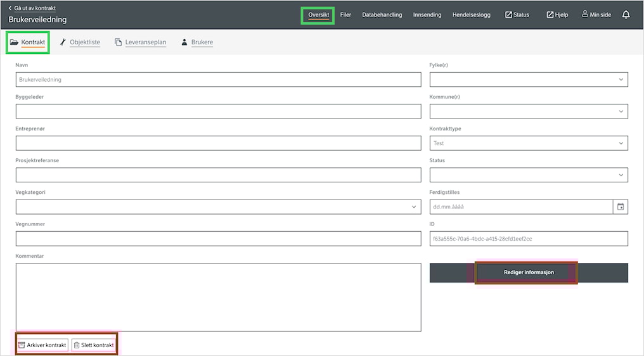Click the Arkiver kontrakt button
The image size is (644, 356).
tap(42, 345)
